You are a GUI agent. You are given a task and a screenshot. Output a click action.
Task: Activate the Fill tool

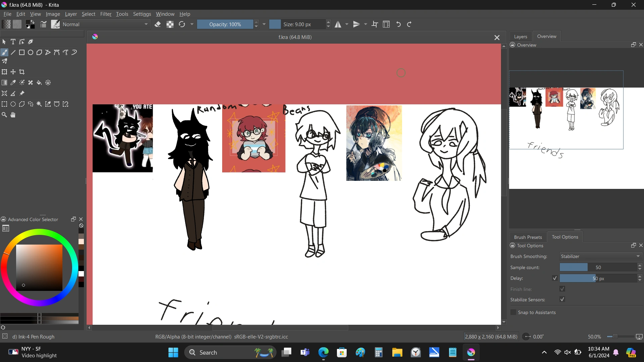[39, 83]
